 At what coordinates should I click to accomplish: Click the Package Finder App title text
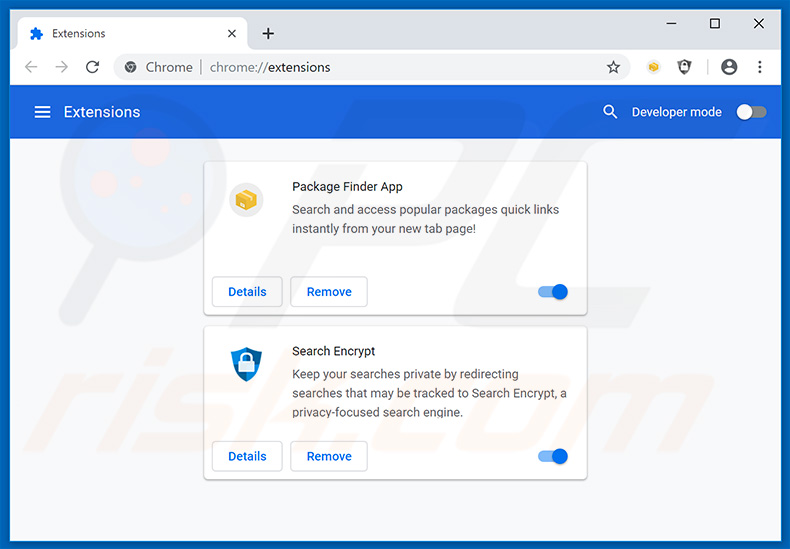pos(347,186)
